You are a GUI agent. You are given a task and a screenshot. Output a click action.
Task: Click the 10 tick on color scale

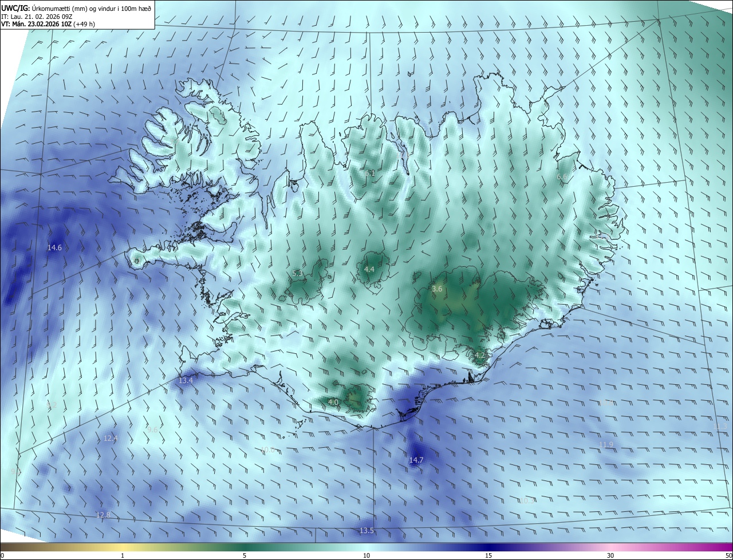tap(366, 556)
